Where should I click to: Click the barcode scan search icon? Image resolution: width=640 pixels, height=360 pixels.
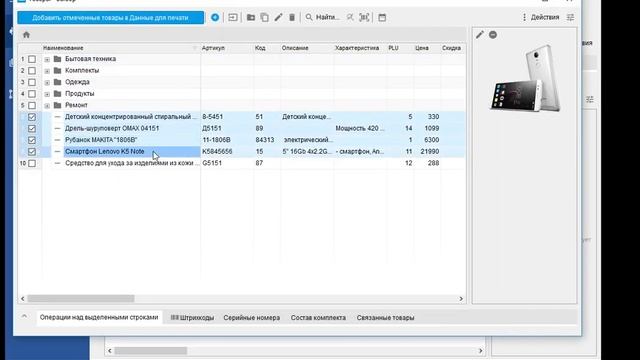click(x=364, y=18)
